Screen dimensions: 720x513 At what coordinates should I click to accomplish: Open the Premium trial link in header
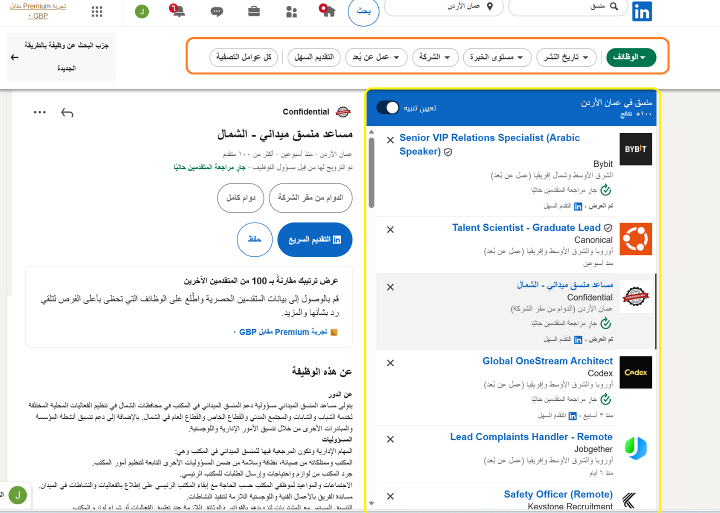[38, 11]
